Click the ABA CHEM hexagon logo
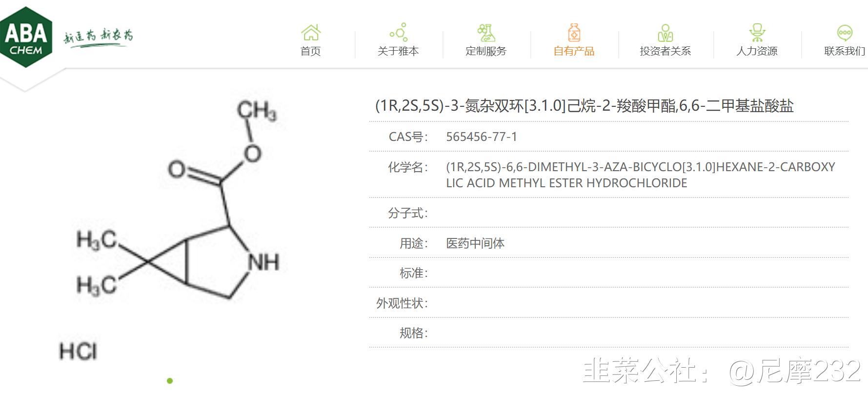Screen dimensions: 868x394 [x=26, y=37]
